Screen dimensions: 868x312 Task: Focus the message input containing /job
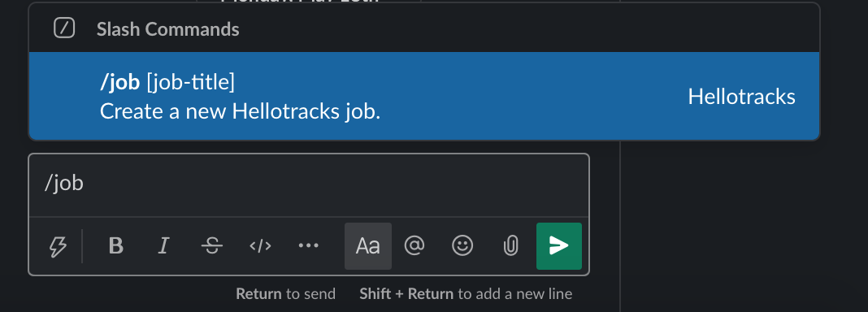pyautogui.click(x=309, y=184)
